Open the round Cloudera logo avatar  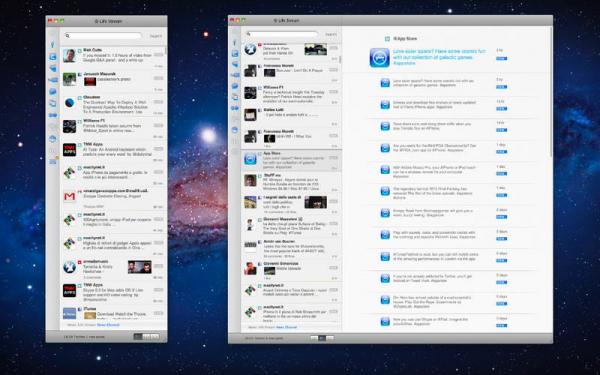(x=69, y=103)
